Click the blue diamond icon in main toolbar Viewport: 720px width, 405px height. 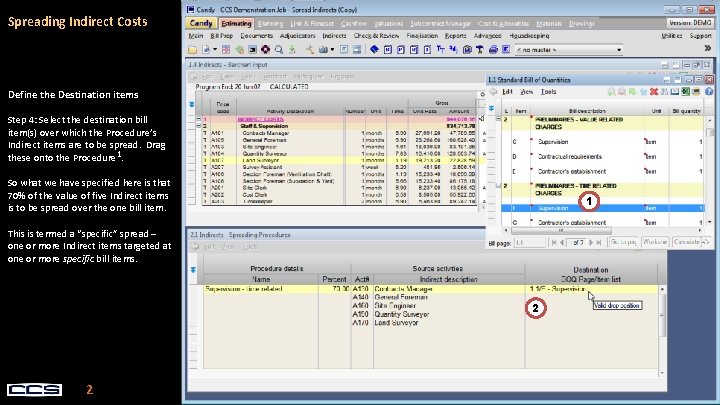coord(374,50)
